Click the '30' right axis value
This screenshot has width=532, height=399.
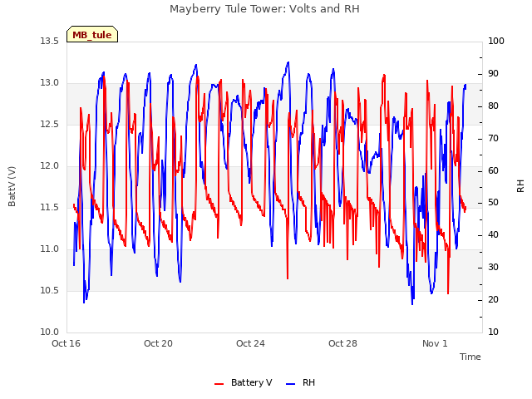pos(493,268)
